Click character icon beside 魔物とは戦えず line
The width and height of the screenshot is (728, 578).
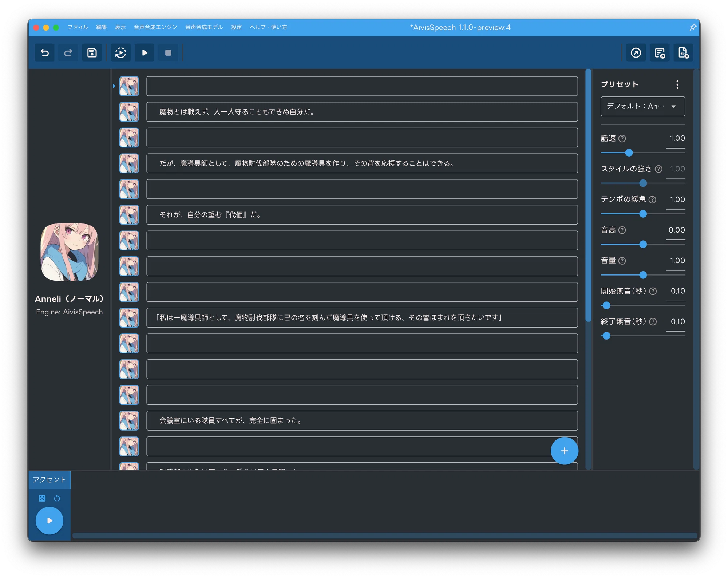pos(129,112)
